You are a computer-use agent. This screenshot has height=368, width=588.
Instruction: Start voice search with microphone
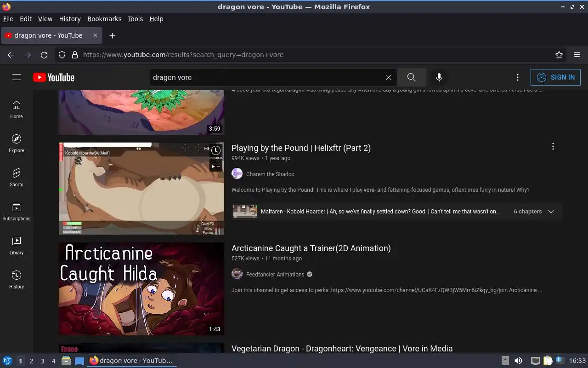coord(439,77)
